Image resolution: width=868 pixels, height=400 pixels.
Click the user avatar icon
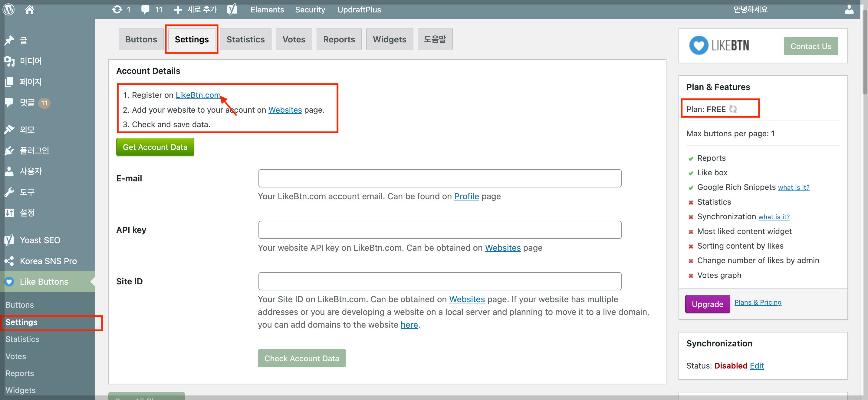tap(849, 9)
